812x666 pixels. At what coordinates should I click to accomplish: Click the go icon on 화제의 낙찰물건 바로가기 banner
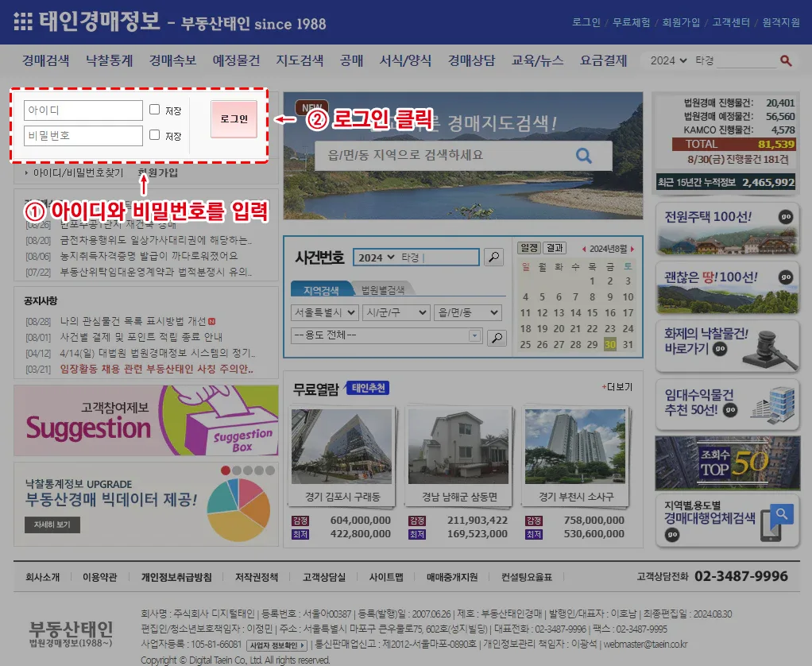(720, 349)
